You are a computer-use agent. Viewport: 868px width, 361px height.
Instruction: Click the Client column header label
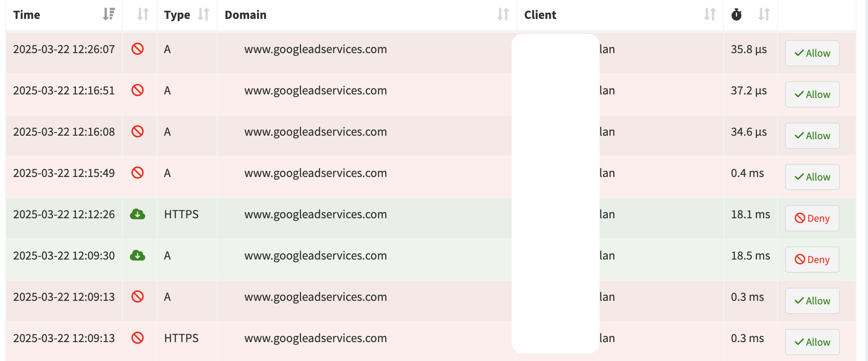[540, 15]
